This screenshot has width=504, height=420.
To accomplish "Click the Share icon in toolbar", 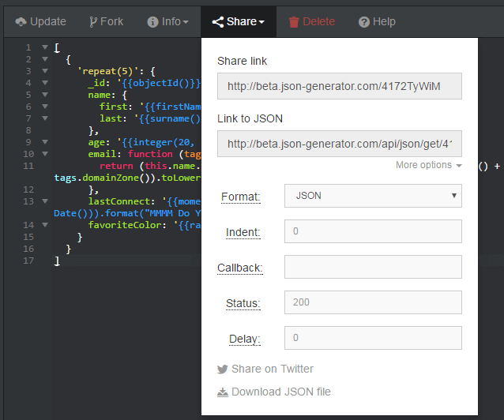I will pos(218,22).
